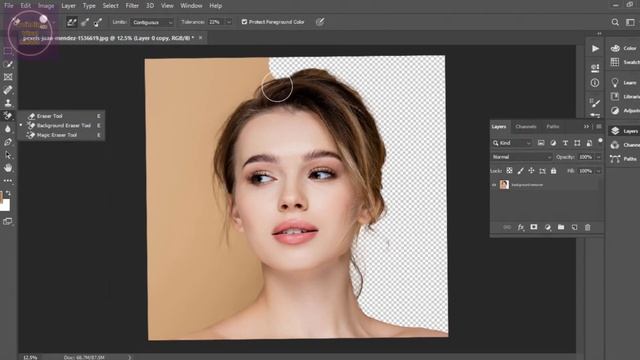Toggle lock position icon
Viewport: 640px width, 360px height.
[531, 171]
